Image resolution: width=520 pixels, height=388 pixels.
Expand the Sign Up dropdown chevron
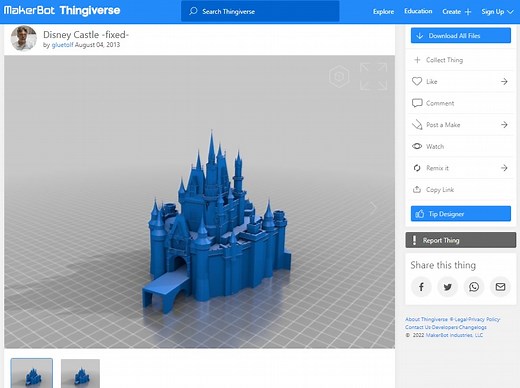click(x=510, y=12)
